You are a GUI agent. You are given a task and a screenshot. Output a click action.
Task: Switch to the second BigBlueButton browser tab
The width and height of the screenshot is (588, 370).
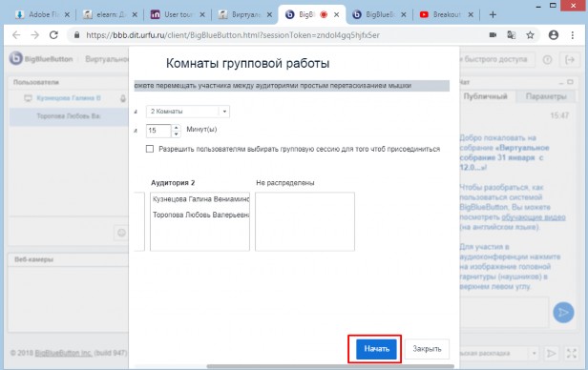click(379, 14)
